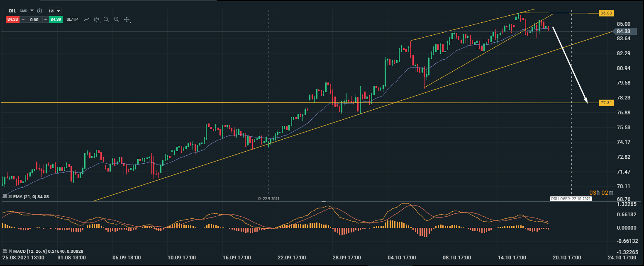This screenshot has width=644, height=266.
Task: Click the 75.53 price axis label
Action: pos(624,127)
